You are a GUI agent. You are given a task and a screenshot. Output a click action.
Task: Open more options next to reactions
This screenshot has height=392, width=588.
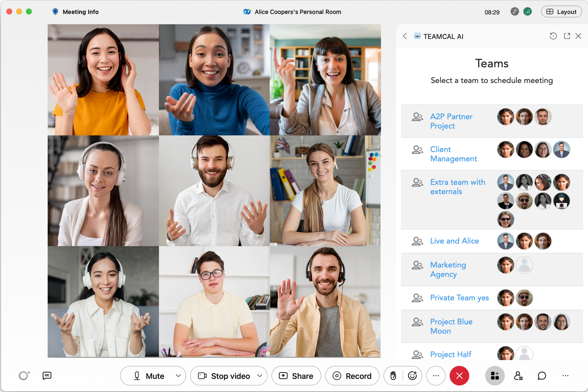point(436,376)
